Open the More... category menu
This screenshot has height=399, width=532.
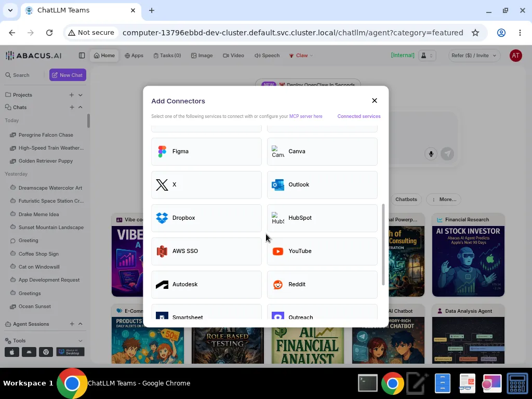[x=445, y=199]
